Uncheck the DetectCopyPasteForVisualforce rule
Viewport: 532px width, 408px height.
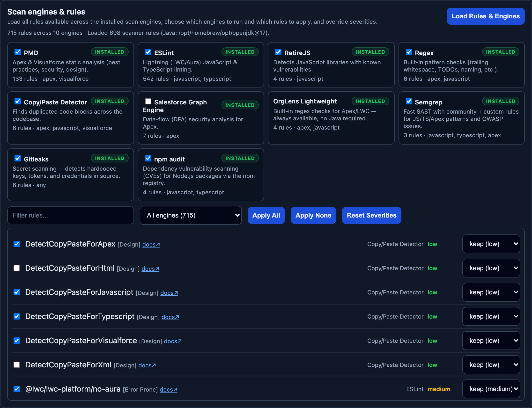pyautogui.click(x=17, y=341)
